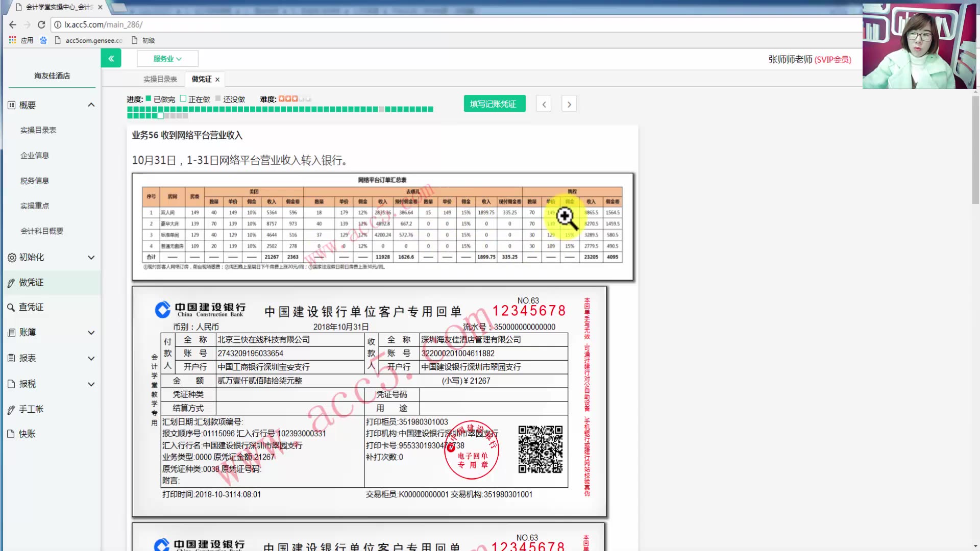This screenshot has width=980, height=551.
Task: Click the 填写记账凭证 button
Action: click(494, 104)
